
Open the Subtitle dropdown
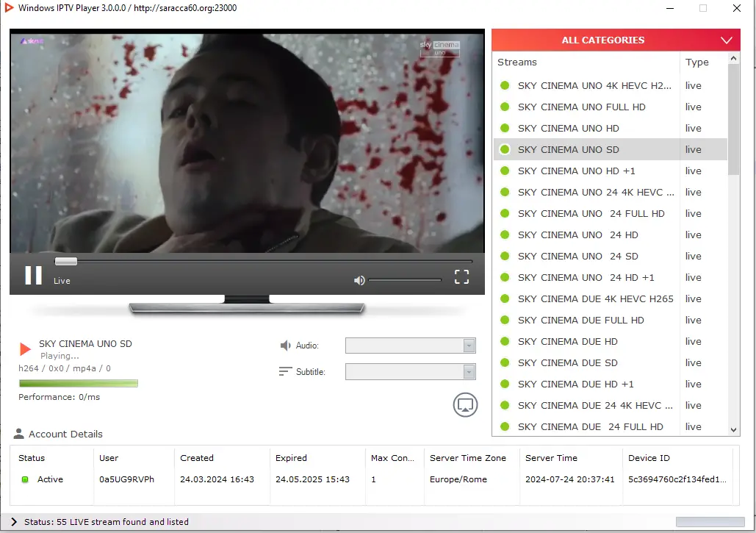pos(410,371)
